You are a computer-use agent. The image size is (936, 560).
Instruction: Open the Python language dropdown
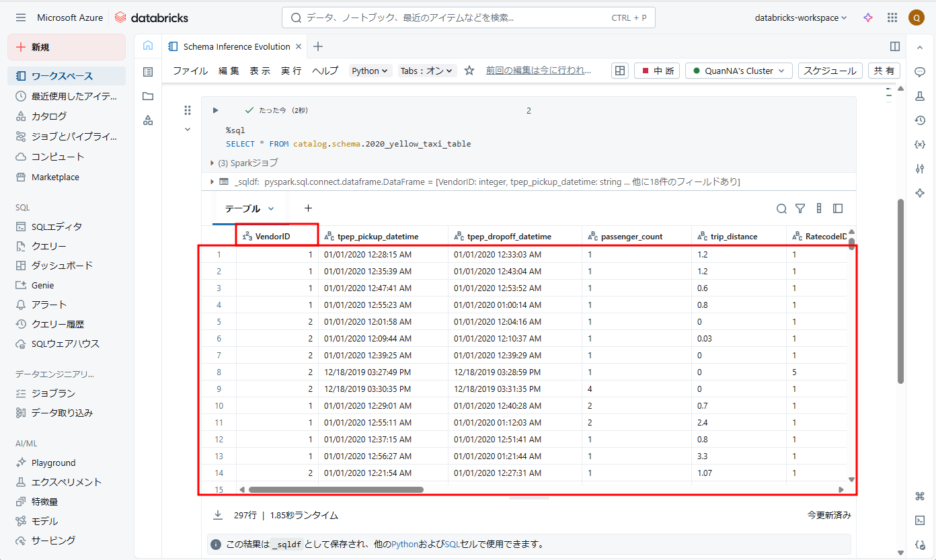pos(370,71)
